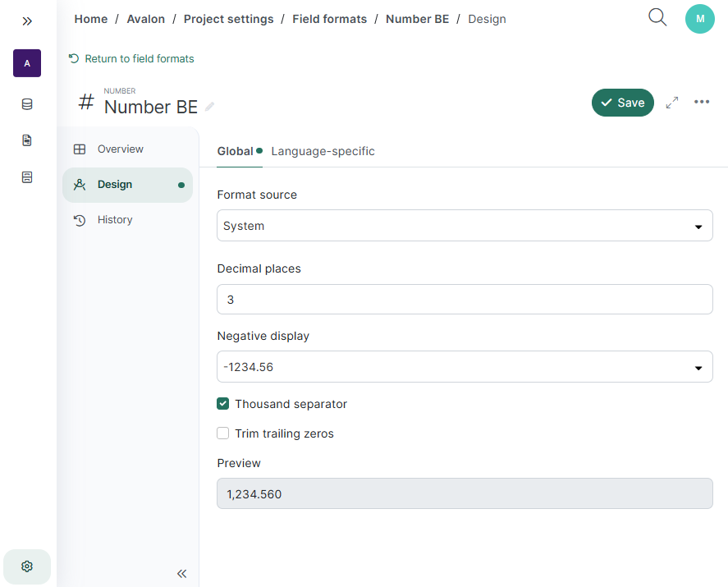Click the Preview field showing 1,234.560

[x=465, y=493]
